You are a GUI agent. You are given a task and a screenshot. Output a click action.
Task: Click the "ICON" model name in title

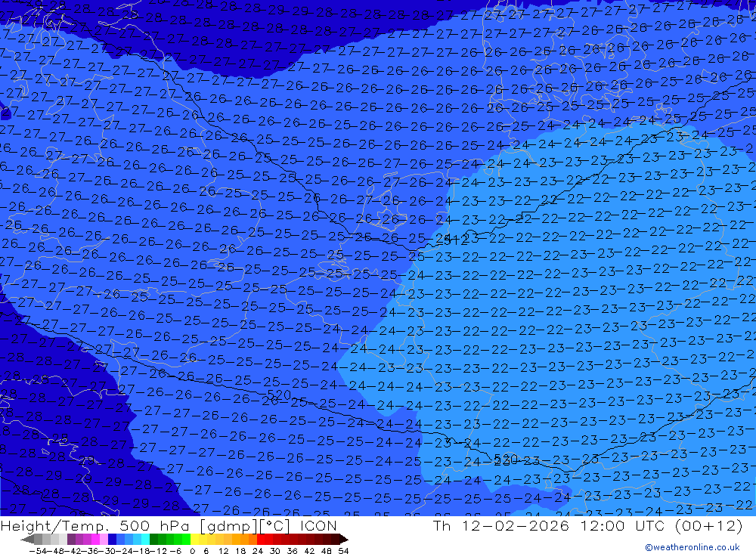tap(318, 525)
